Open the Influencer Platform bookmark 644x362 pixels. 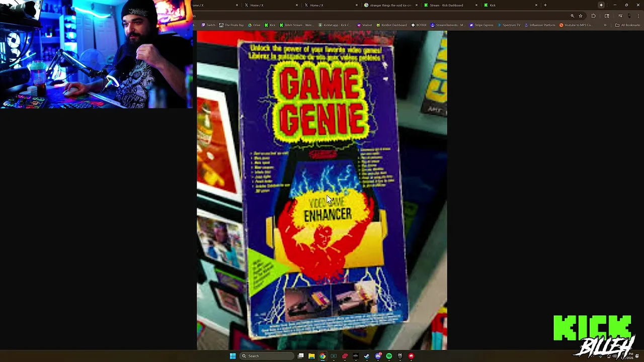[x=539, y=25]
